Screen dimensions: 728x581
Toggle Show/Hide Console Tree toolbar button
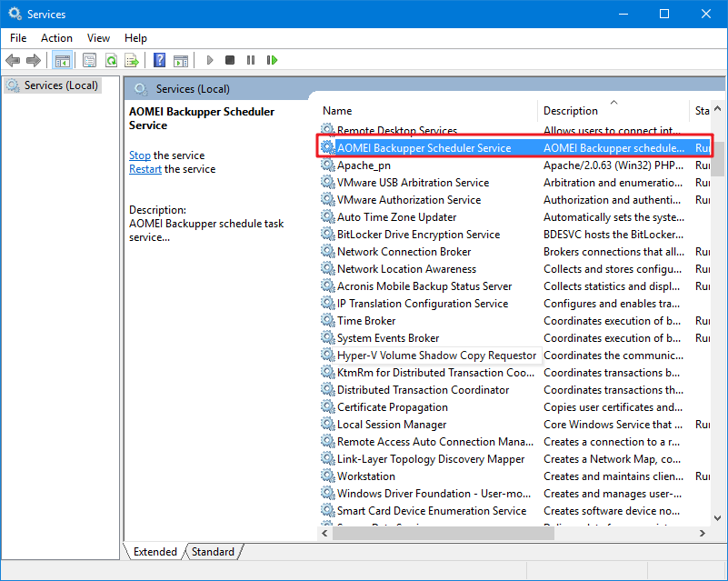coord(62,60)
